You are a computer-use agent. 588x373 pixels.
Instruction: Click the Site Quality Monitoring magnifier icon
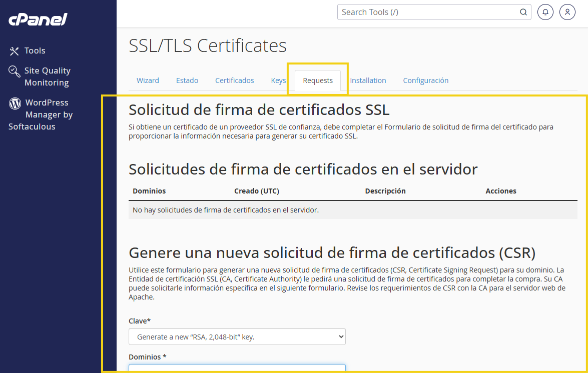tap(14, 71)
